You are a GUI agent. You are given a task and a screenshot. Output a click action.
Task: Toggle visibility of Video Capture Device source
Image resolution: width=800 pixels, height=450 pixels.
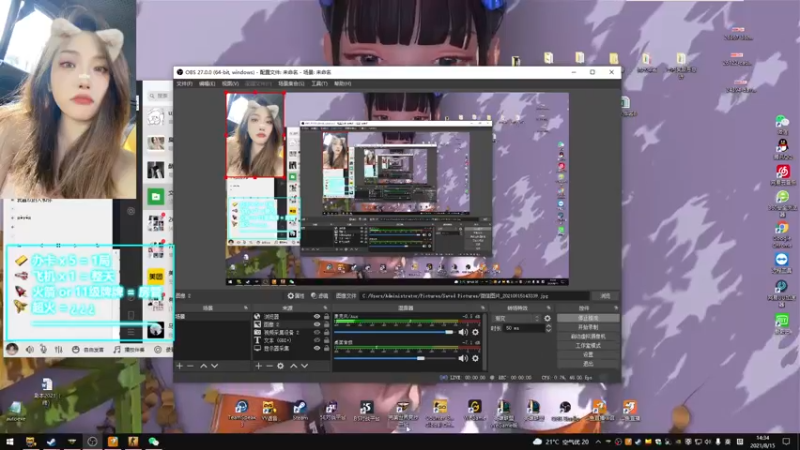point(317,333)
